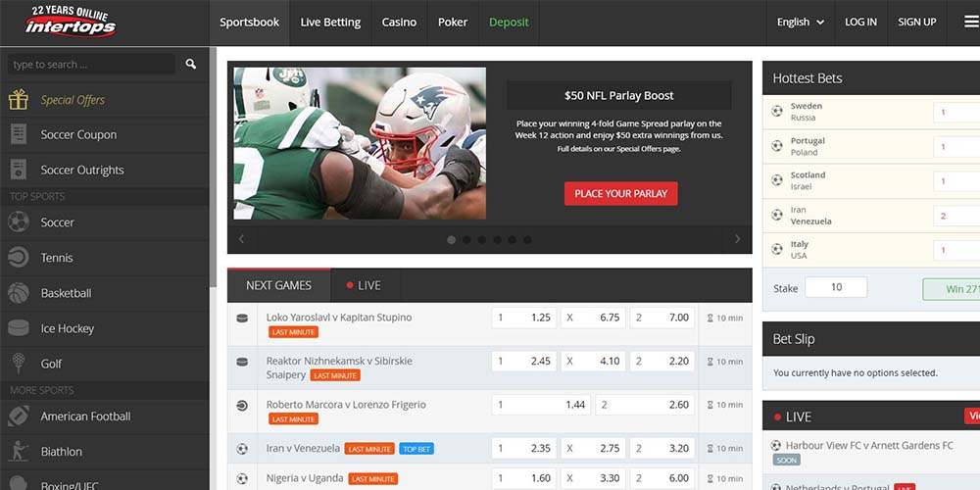Click the SIGN UP link
Image resolution: width=980 pixels, height=490 pixels.
(916, 22)
